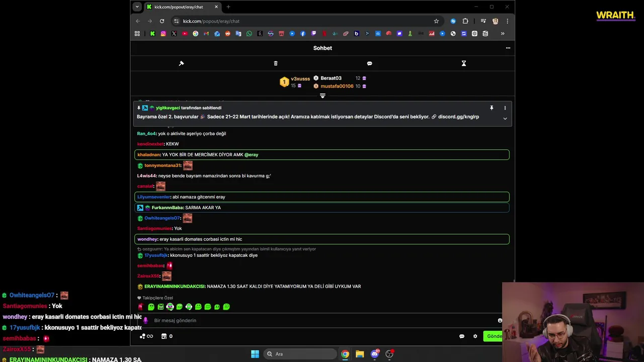Select the kick.com/popout/eray/chat tab
This screenshot has height=362, width=644.
[183, 7]
